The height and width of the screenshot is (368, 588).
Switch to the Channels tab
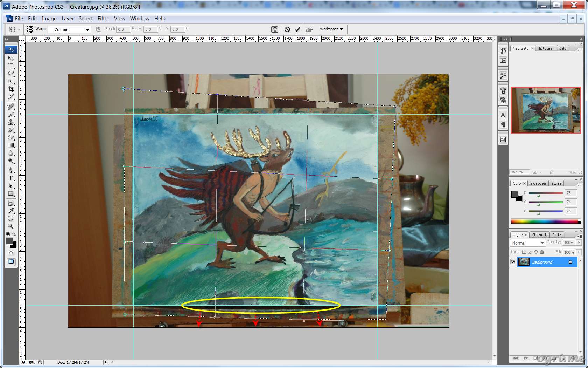pyautogui.click(x=539, y=235)
